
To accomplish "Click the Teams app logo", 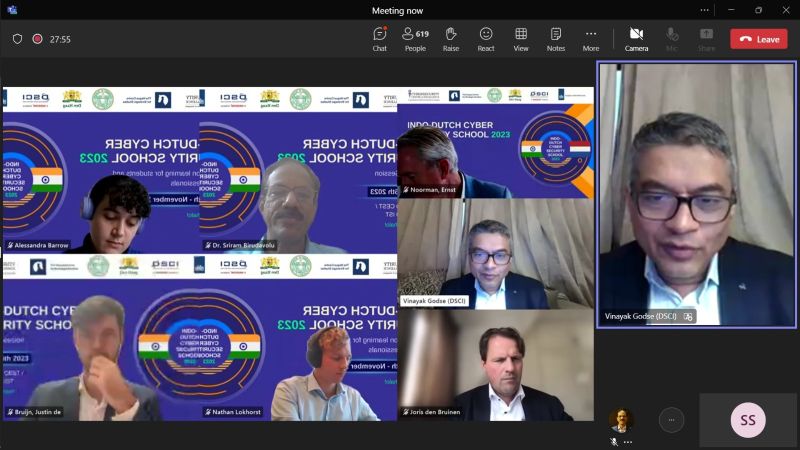I will (x=12, y=10).
